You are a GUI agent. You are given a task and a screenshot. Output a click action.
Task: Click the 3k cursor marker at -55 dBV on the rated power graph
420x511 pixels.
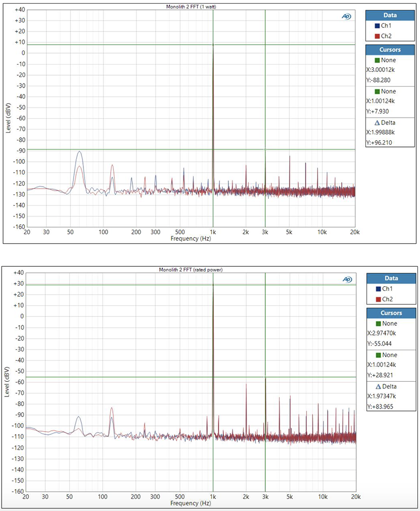tap(265, 377)
